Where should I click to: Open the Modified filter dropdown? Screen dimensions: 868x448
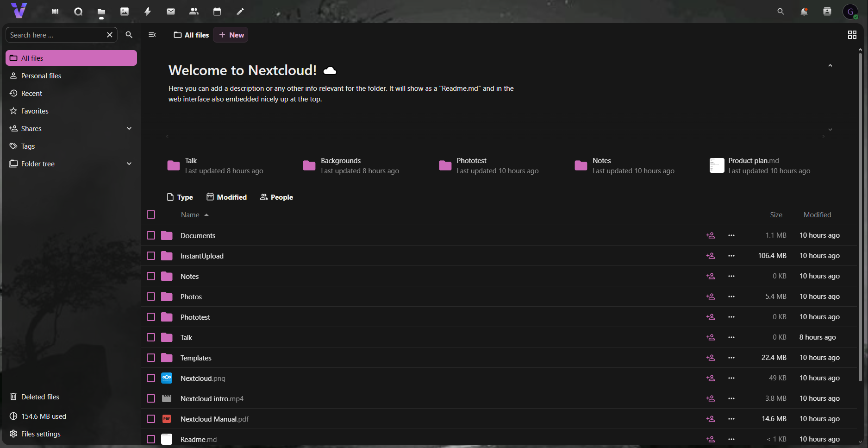[226, 197]
